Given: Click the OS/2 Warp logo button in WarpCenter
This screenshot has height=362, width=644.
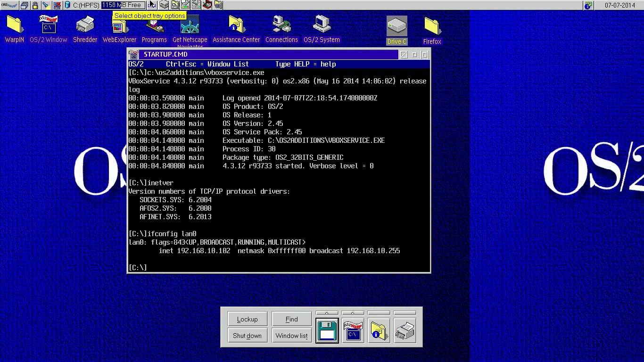Looking at the screenshot, I should pos(9,5).
